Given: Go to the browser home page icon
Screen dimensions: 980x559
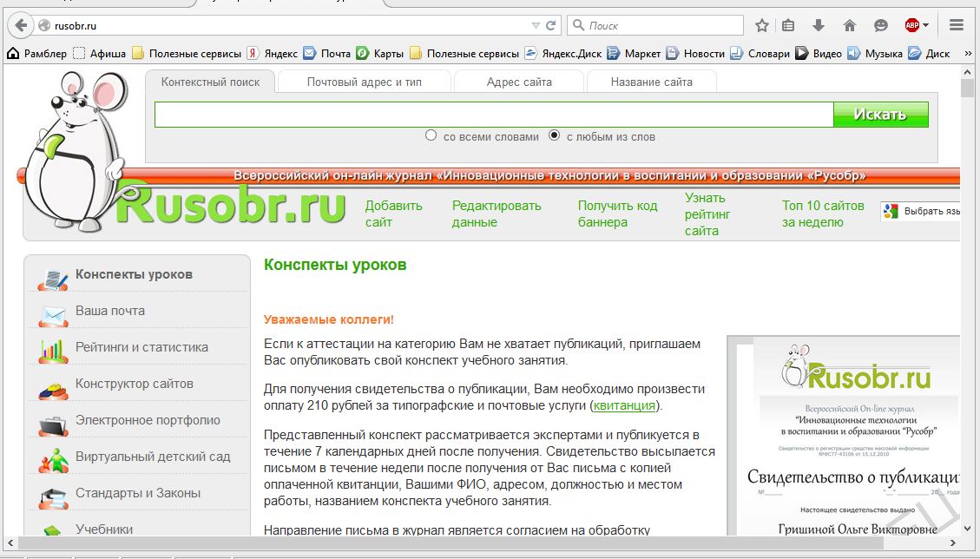Looking at the screenshot, I should (x=850, y=25).
